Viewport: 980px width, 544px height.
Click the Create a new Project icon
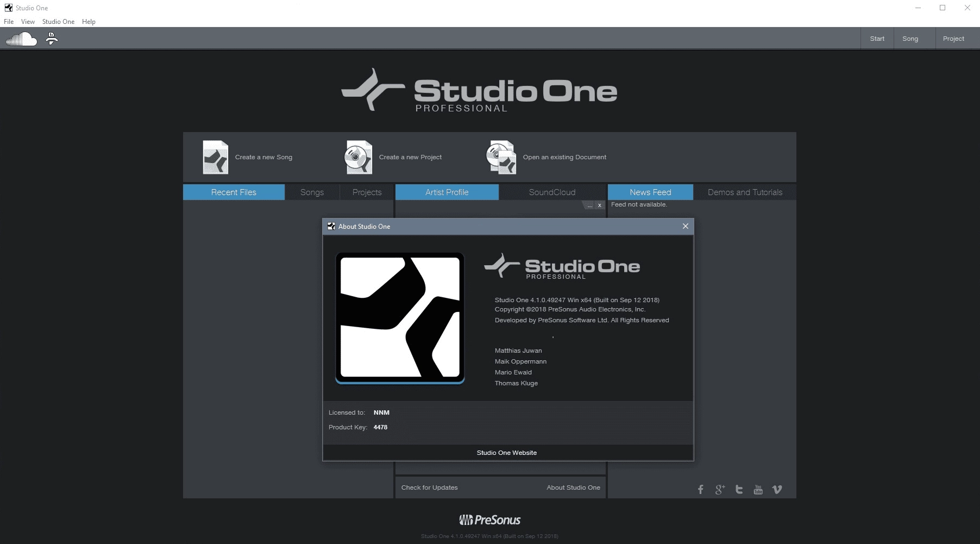[x=359, y=157]
